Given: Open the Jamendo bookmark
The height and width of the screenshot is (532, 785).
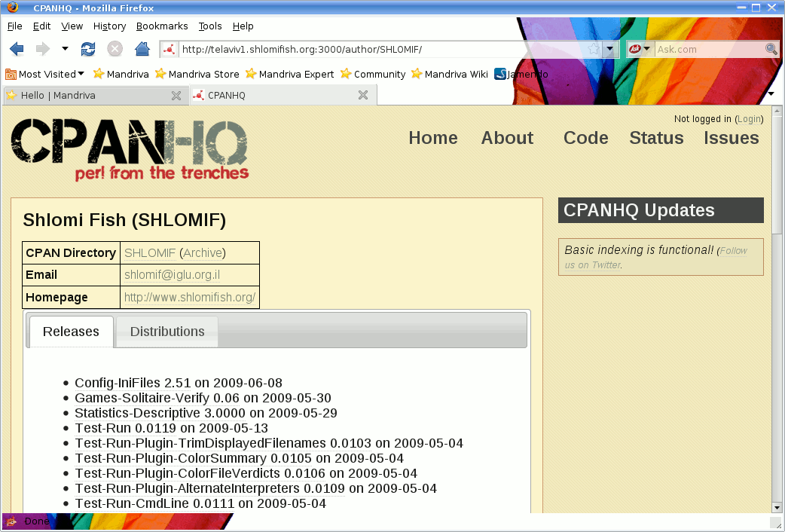Looking at the screenshot, I should pos(521,74).
